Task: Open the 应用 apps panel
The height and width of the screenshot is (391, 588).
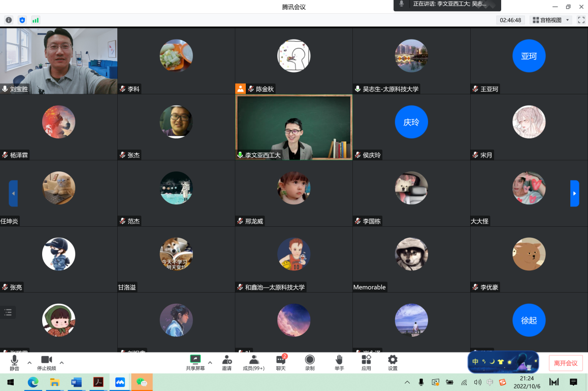Action: coord(366,362)
